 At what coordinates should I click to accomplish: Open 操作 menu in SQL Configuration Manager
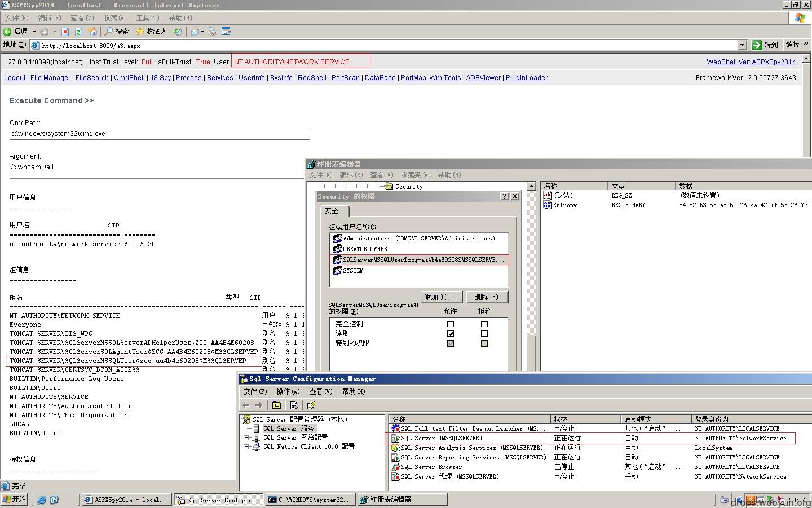pos(288,392)
